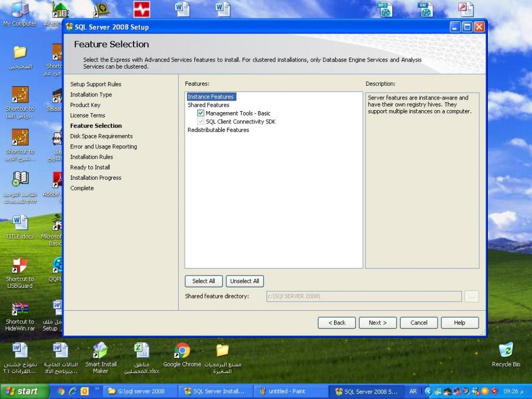
Task: Open the red heartbeat monitor desktop icon
Action: point(142,9)
